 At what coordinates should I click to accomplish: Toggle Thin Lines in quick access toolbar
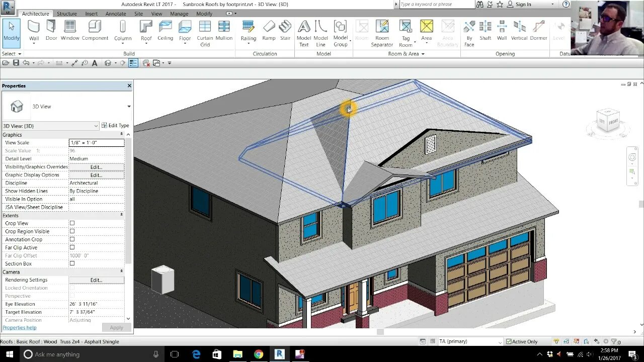(x=133, y=63)
